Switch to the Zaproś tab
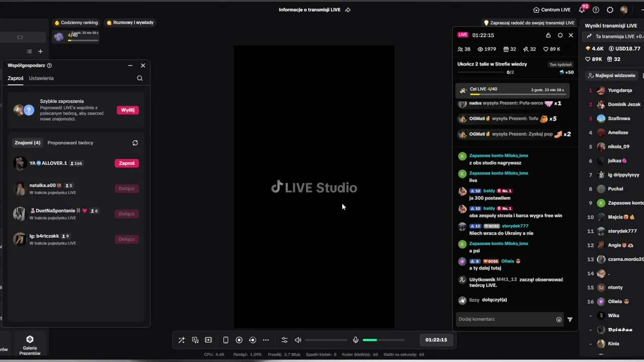This screenshot has height=362, width=644. (15, 78)
